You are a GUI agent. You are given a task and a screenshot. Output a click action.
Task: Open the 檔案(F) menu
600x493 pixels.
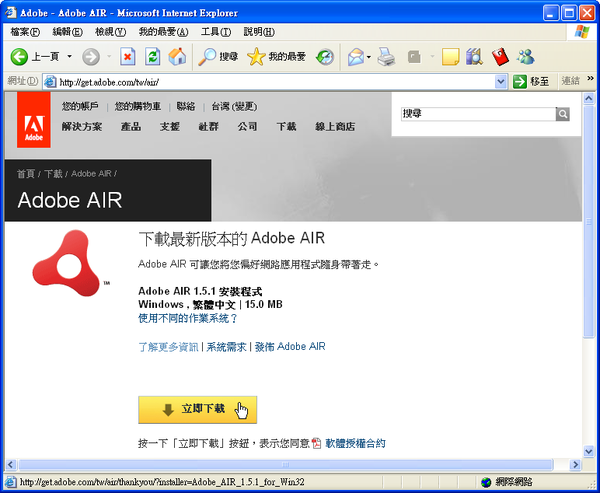[x=25, y=32]
